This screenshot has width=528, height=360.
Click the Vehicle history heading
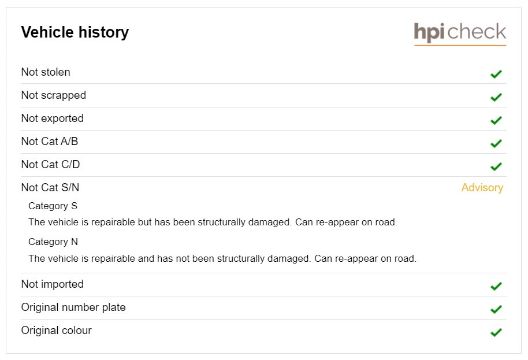(75, 33)
